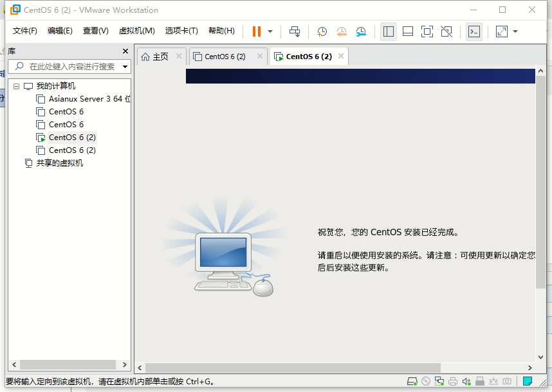
Task: Select the running CentOS 6 (2) entry
Action: point(72,138)
